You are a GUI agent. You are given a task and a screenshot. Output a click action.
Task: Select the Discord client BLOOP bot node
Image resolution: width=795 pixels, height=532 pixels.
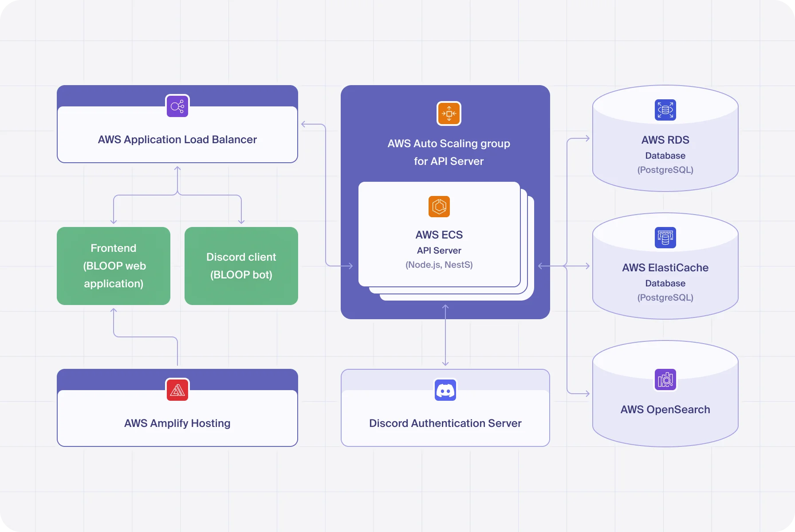(241, 266)
